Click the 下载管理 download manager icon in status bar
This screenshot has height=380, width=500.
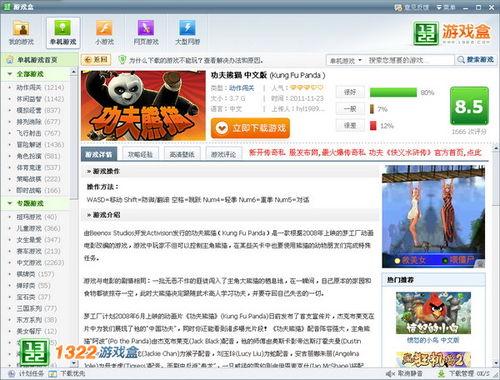[x=441, y=374]
